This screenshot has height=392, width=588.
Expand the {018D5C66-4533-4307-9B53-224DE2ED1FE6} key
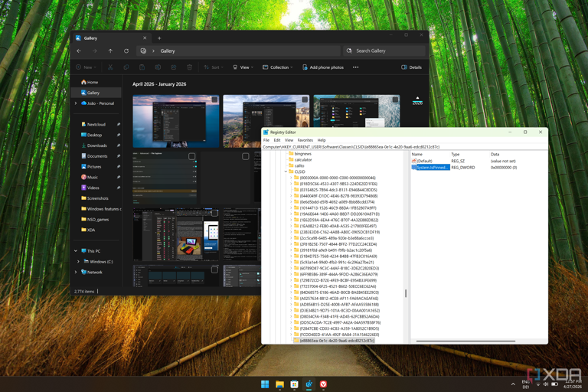(x=292, y=184)
